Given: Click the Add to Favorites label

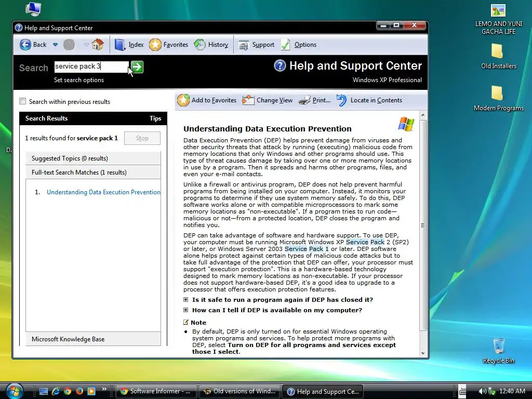Looking at the screenshot, I should click(214, 100).
